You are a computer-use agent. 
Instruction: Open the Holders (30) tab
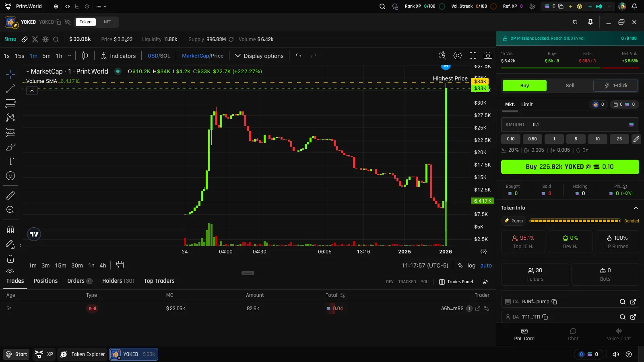click(118, 281)
